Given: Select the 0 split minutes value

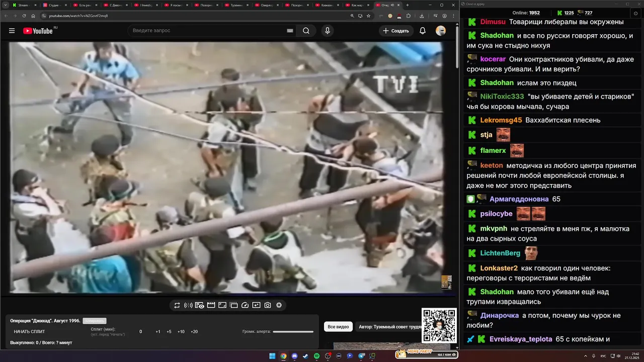Looking at the screenshot, I should 140,332.
